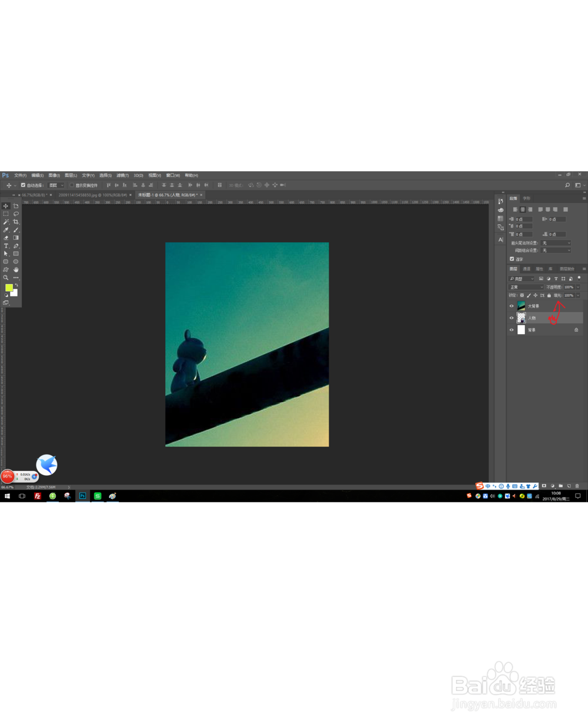Viewport: 588px width, 724px height.
Task: Open the Edit Toolbar three-dots button
Action: 16,278
